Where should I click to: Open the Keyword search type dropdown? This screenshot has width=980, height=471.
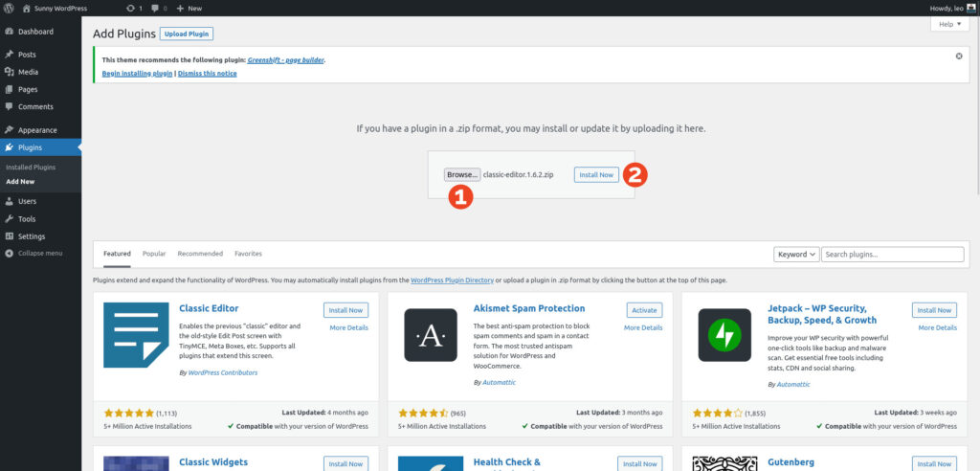click(x=796, y=255)
